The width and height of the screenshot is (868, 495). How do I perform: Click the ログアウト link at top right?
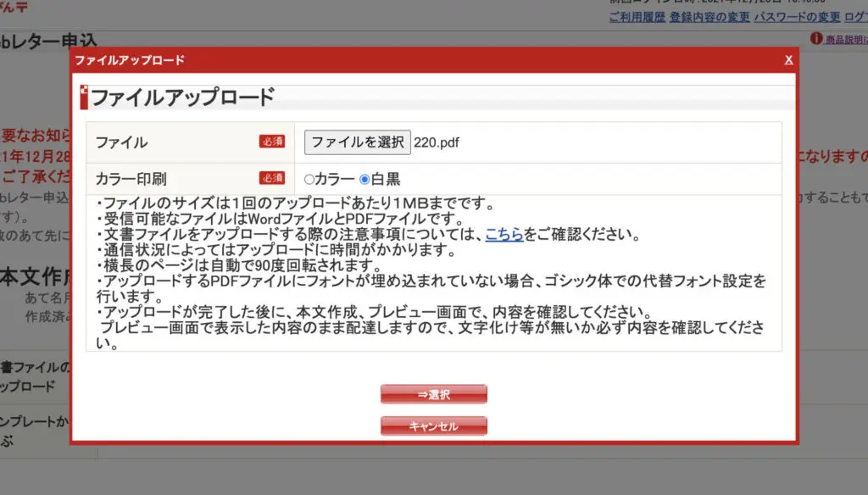click(856, 17)
